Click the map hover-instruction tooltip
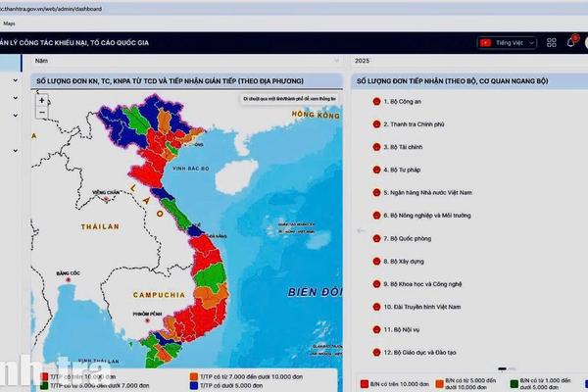 tap(289, 99)
